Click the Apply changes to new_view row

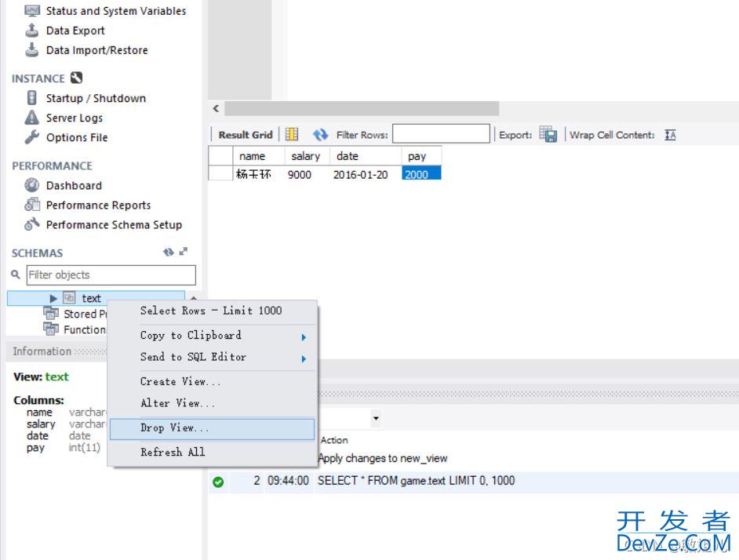tap(382, 458)
